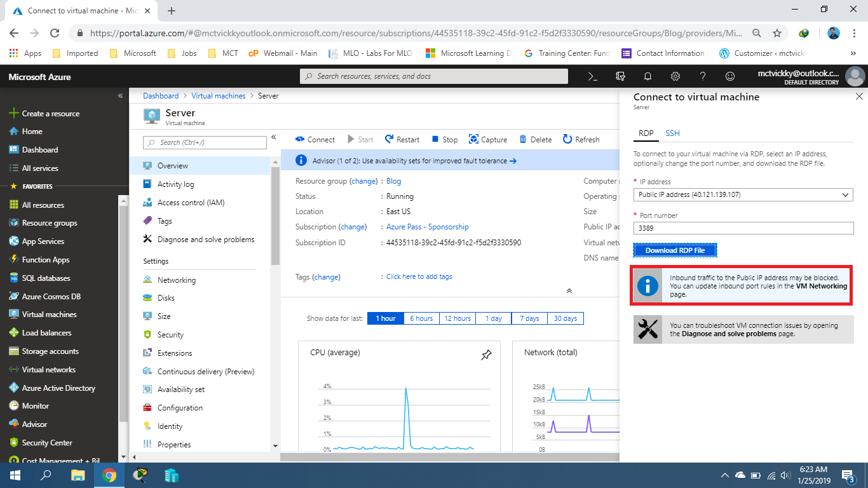Set chart range to 6 hours
Image resolution: width=868 pixels, height=488 pixels.
point(421,318)
